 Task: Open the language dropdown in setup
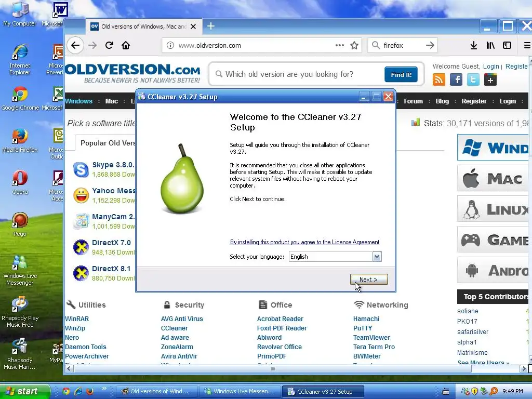(x=377, y=257)
